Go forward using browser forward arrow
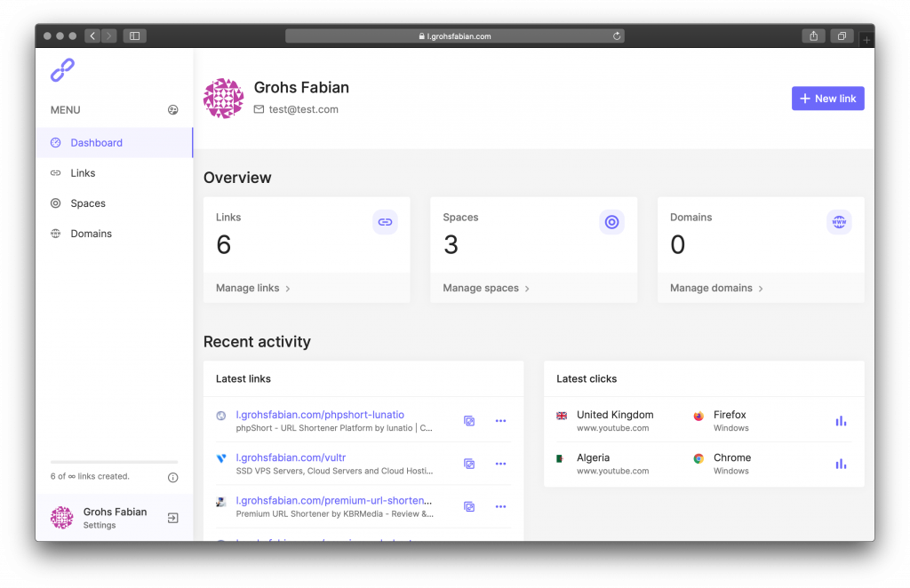This screenshot has width=910, height=588. tap(108, 36)
